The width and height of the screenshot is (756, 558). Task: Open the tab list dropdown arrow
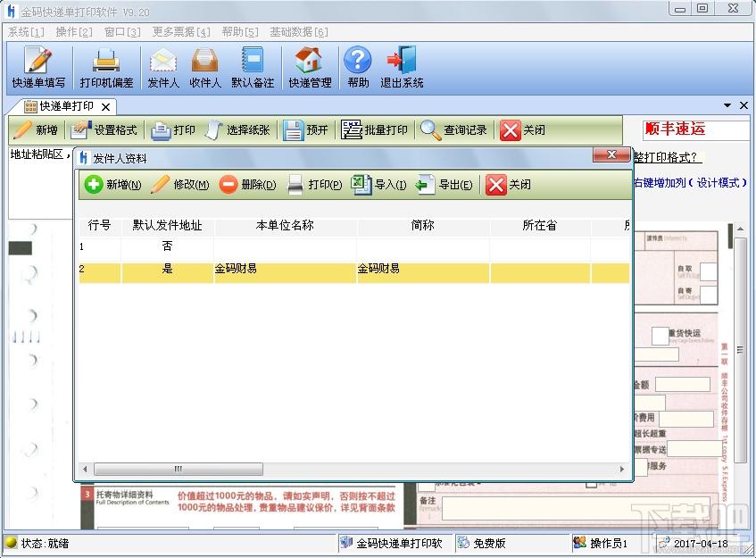(x=727, y=105)
